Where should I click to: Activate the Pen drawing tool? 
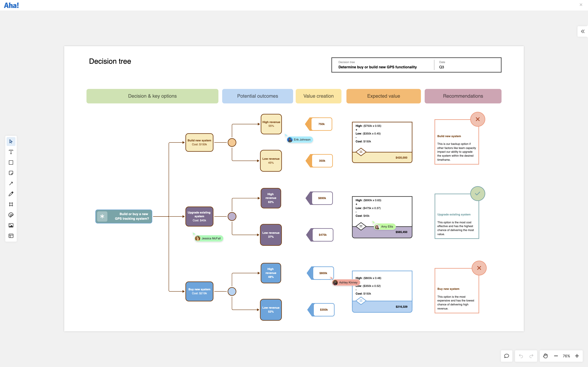[x=11, y=194]
